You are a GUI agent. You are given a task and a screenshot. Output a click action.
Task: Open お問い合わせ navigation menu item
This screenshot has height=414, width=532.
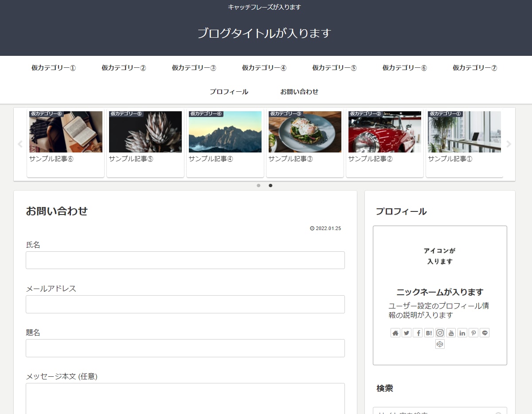(299, 92)
